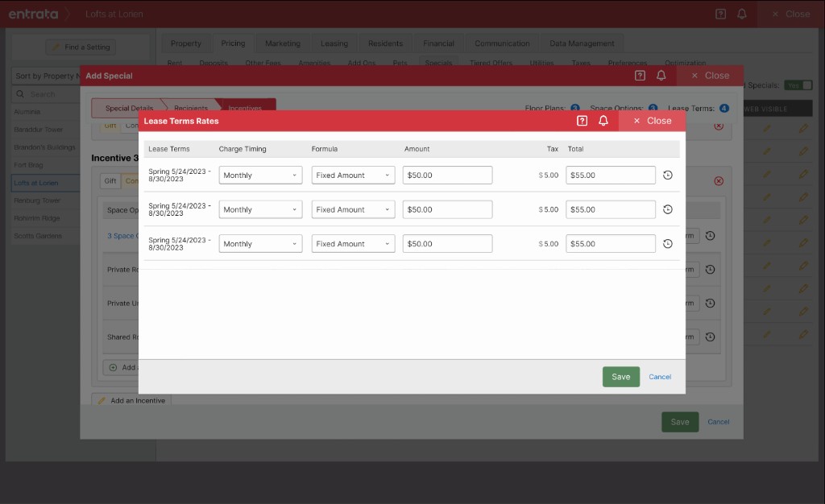Select Gift option for Incentive 3

(x=110, y=181)
